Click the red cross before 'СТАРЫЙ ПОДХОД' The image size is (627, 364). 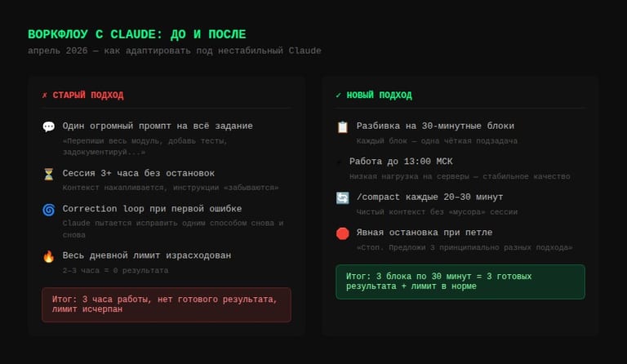44,95
